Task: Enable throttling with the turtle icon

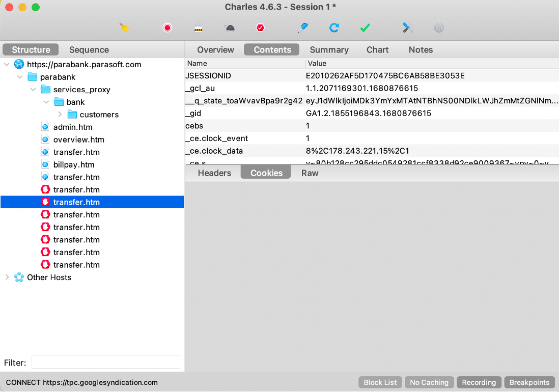Action: click(x=230, y=28)
